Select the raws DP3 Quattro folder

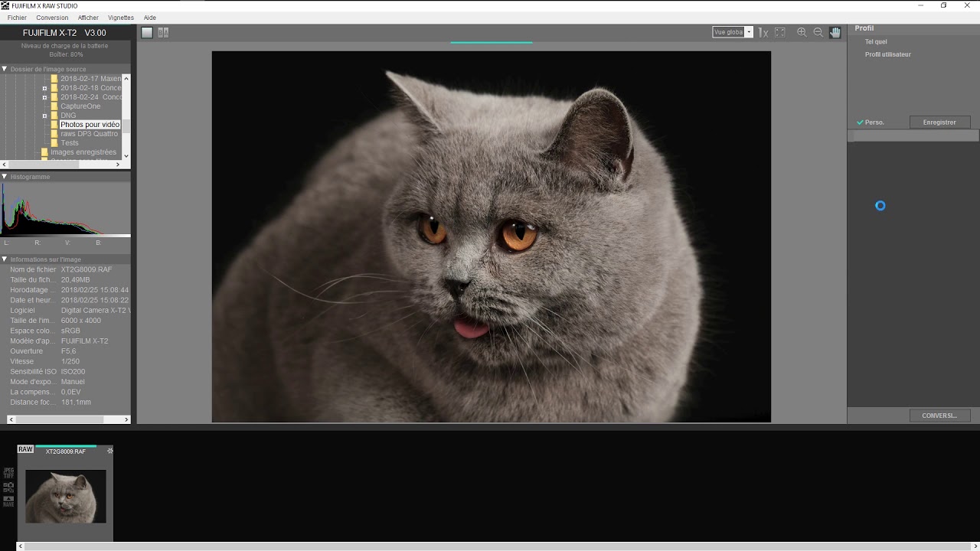tap(90, 134)
